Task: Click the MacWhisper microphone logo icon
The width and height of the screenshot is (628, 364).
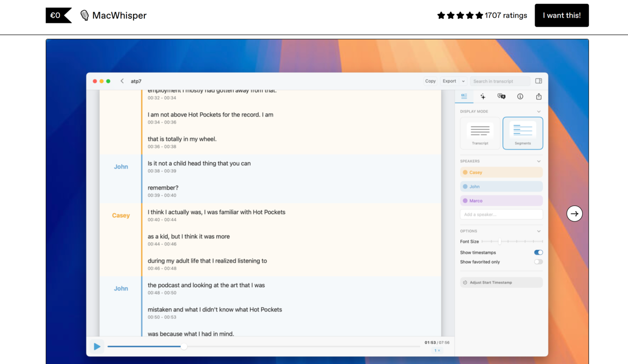Action: click(84, 15)
